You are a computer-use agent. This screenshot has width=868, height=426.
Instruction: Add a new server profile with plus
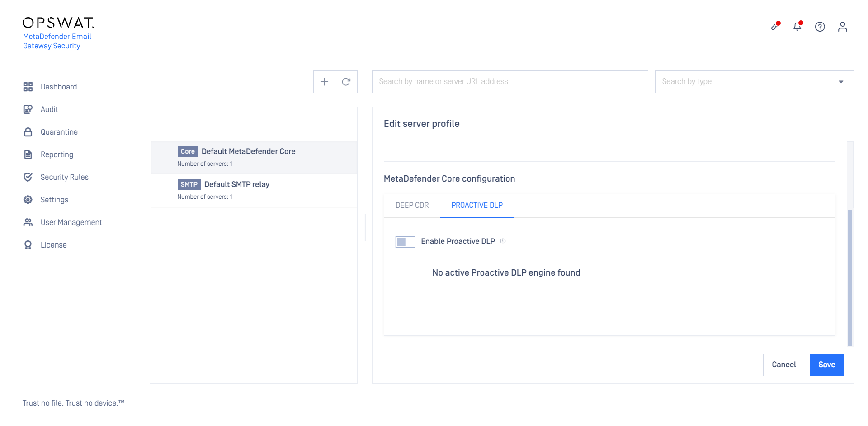[x=324, y=82]
